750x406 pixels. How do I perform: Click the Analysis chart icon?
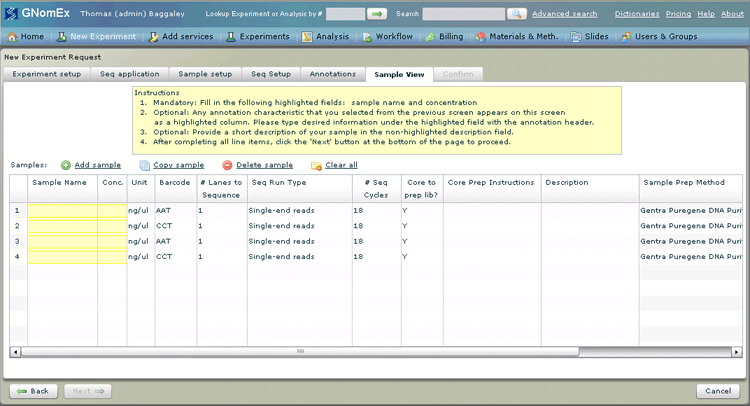click(x=307, y=37)
